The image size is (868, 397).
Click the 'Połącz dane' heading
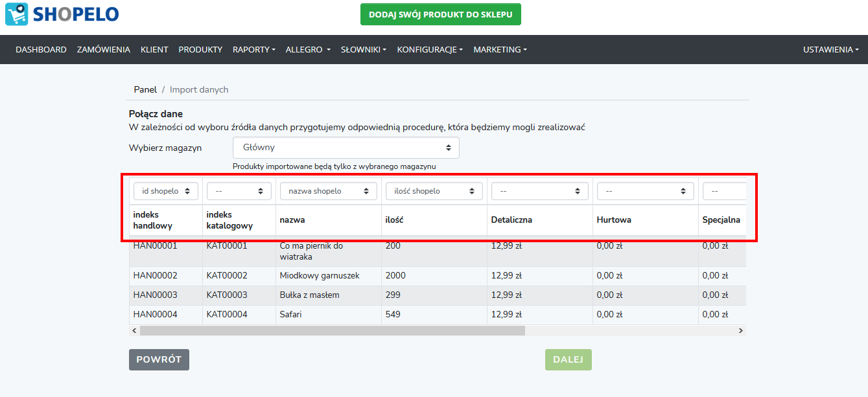click(x=156, y=114)
